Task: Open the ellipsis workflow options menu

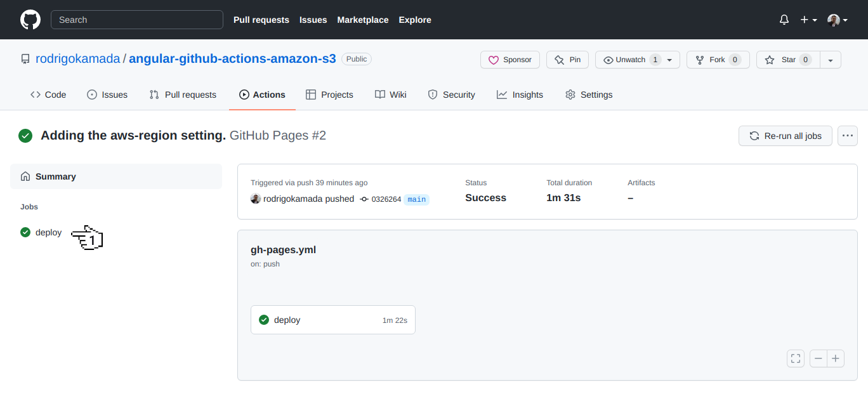Action: point(847,135)
